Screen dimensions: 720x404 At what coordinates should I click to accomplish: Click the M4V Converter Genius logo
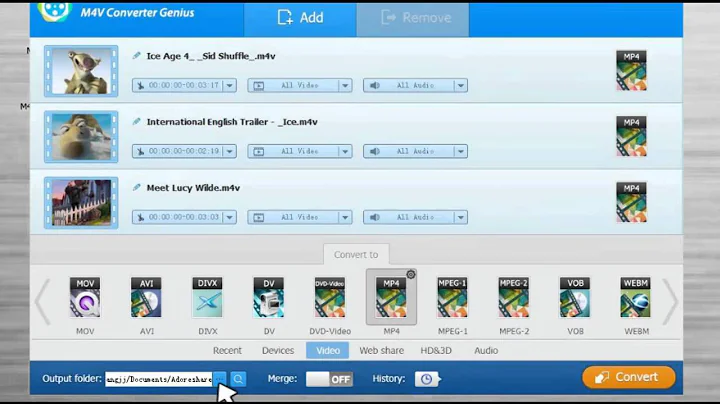[55, 11]
